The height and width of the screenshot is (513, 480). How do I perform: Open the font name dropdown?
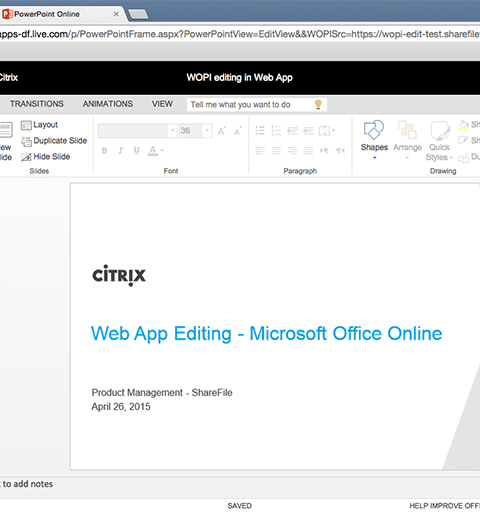tap(172, 131)
